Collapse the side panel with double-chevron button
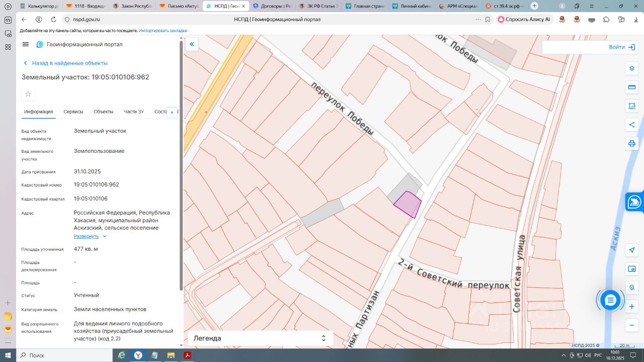Image resolution: width=644 pixels, height=362 pixels. [x=192, y=44]
